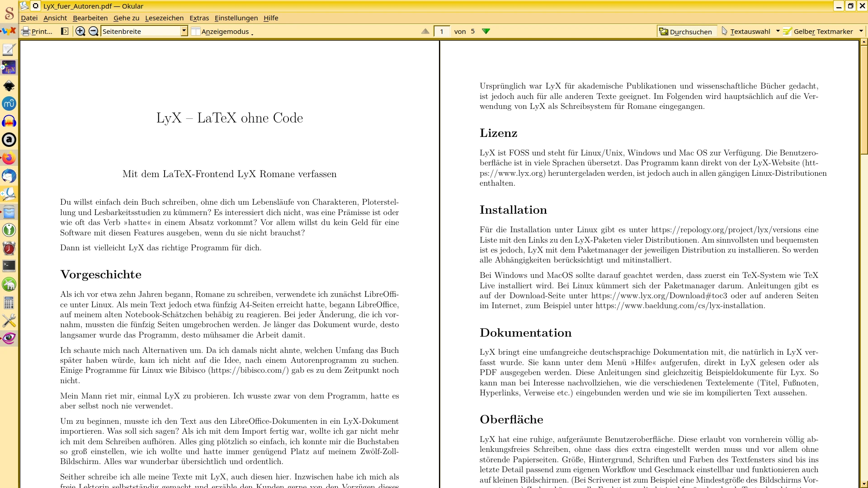Open the wrench and screwdriver settings icon
This screenshot has height=488, width=868.
click(9, 321)
